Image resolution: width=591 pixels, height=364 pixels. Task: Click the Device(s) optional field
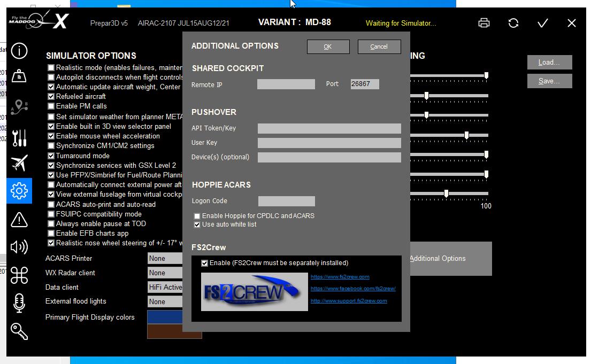coord(329,157)
